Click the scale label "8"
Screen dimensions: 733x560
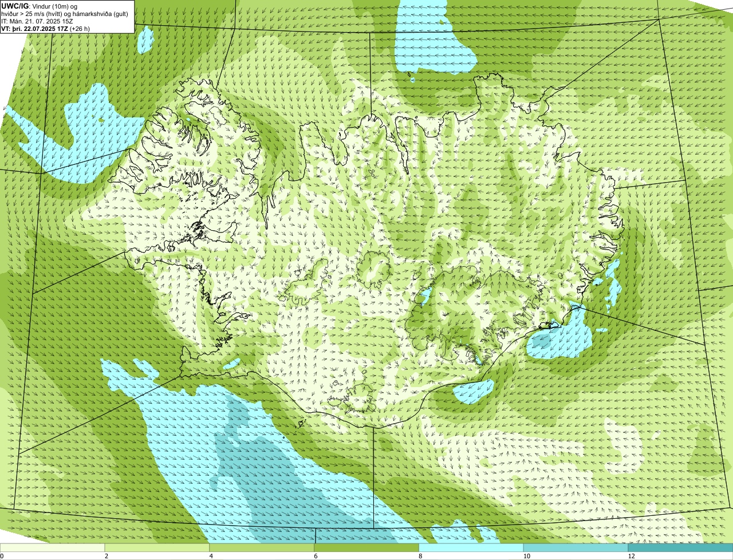[421, 556]
